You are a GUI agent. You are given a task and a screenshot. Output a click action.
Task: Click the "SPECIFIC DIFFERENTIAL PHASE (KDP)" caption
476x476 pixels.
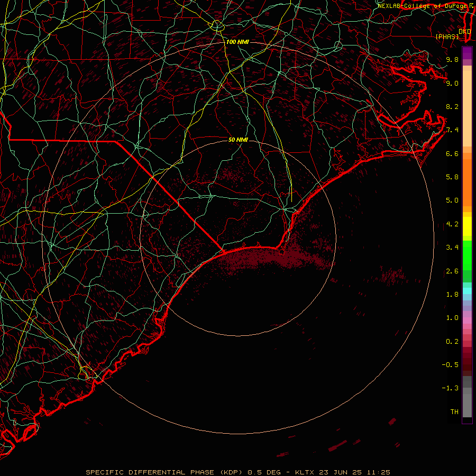[x=164, y=472]
